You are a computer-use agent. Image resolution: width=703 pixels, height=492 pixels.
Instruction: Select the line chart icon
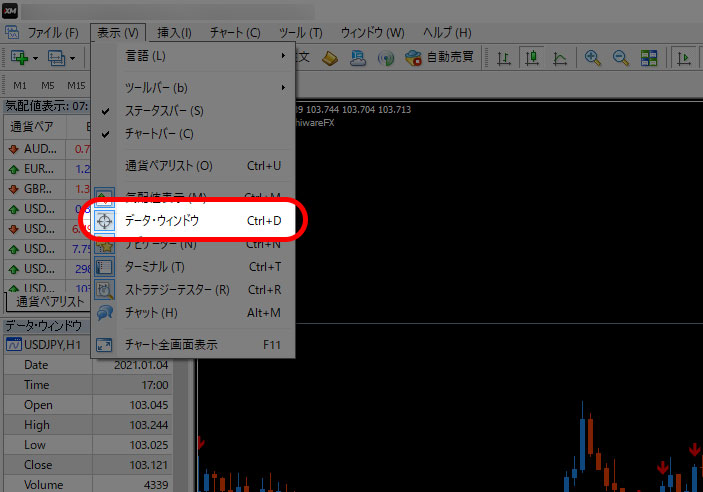click(x=561, y=58)
